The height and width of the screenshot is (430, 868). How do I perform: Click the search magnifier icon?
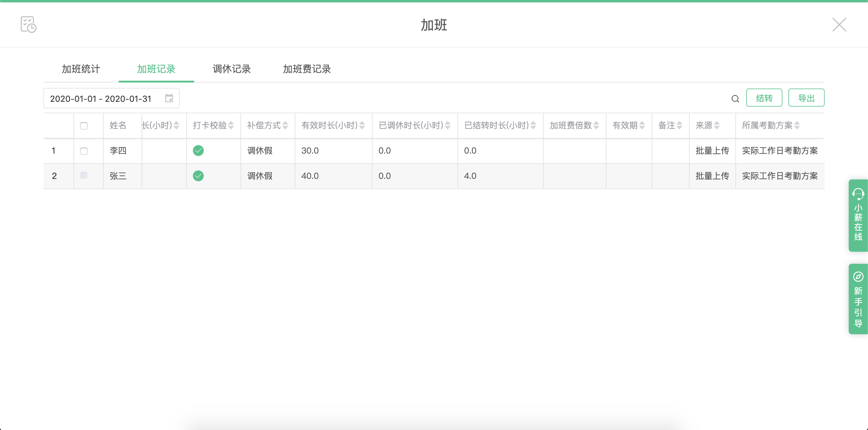tap(735, 99)
